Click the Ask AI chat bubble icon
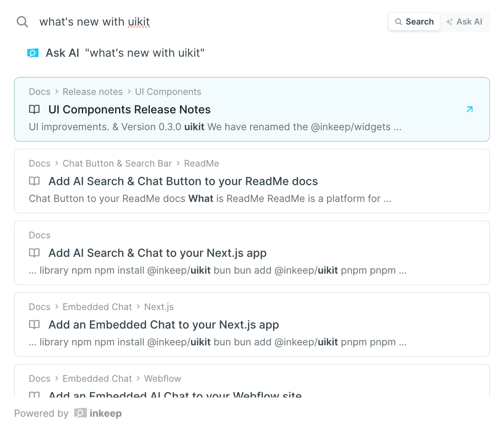The width and height of the screenshot is (504, 429). click(x=33, y=53)
